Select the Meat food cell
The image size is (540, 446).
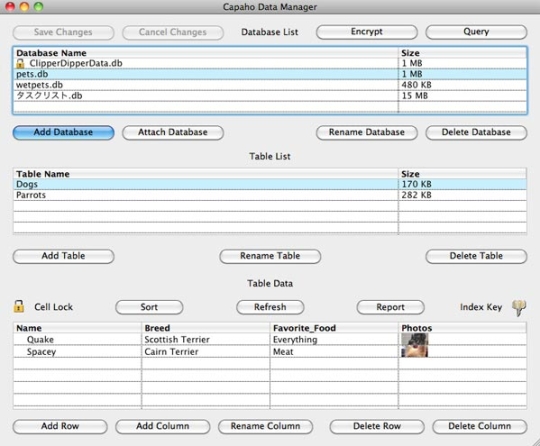point(334,352)
